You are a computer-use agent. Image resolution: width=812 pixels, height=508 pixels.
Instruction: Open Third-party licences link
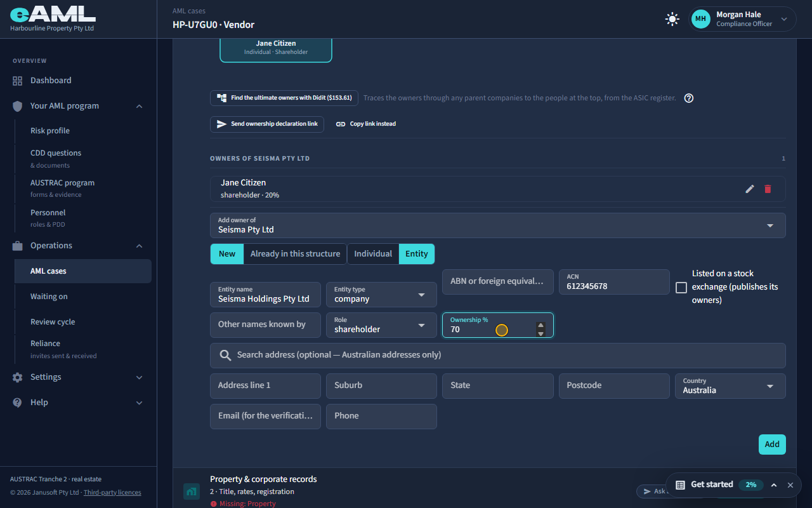[112, 492]
